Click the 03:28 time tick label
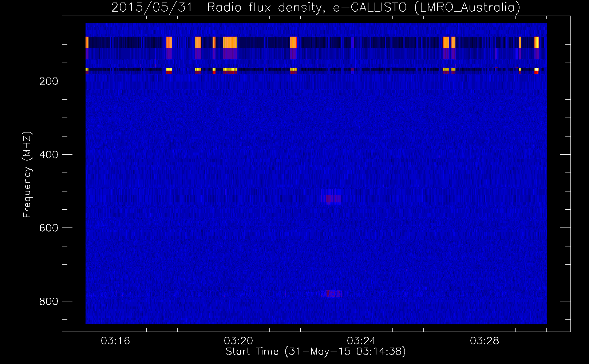This screenshot has width=589, height=364. [485, 341]
